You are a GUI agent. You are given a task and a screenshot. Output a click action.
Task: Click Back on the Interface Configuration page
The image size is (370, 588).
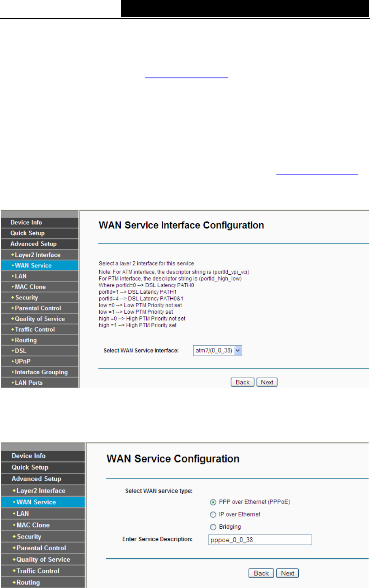click(243, 382)
